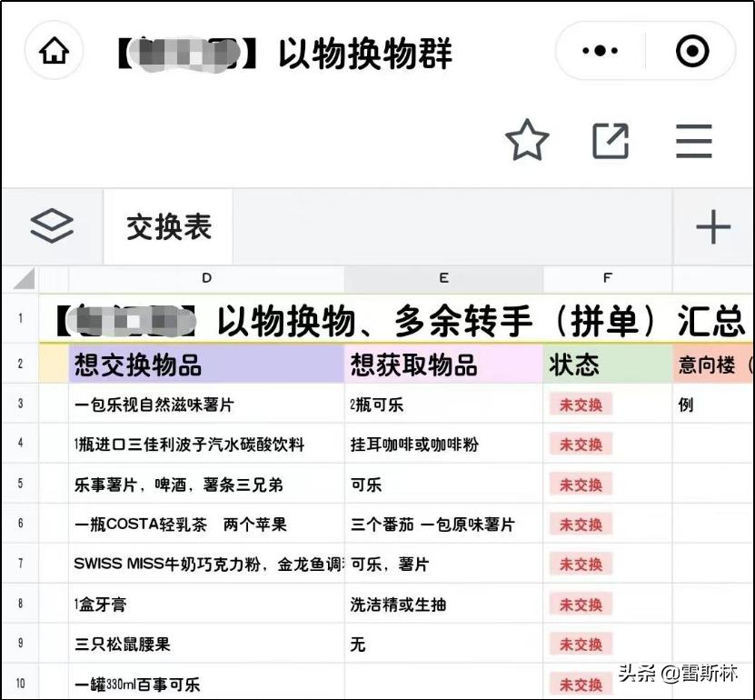
Task: Add a new sheet with the + icon
Action: pos(714,227)
